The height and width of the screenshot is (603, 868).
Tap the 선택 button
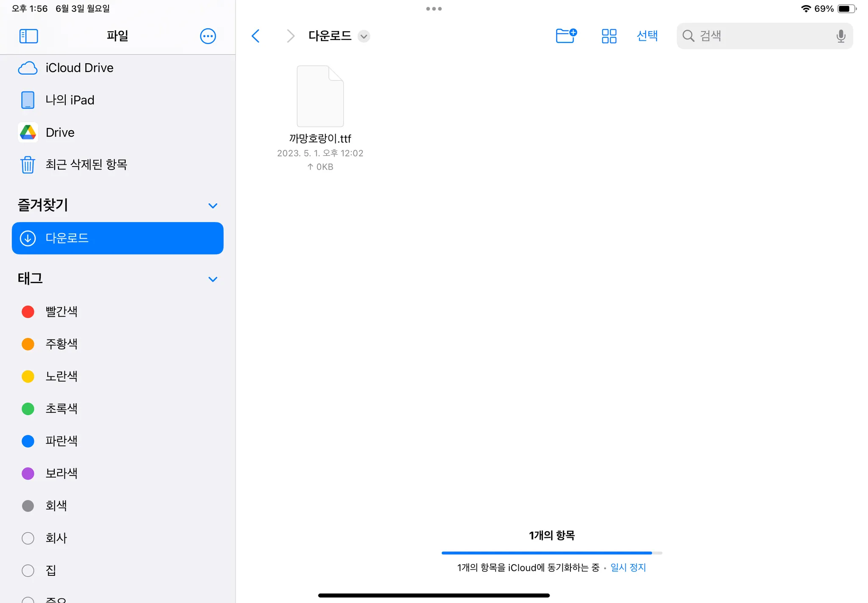647,36
